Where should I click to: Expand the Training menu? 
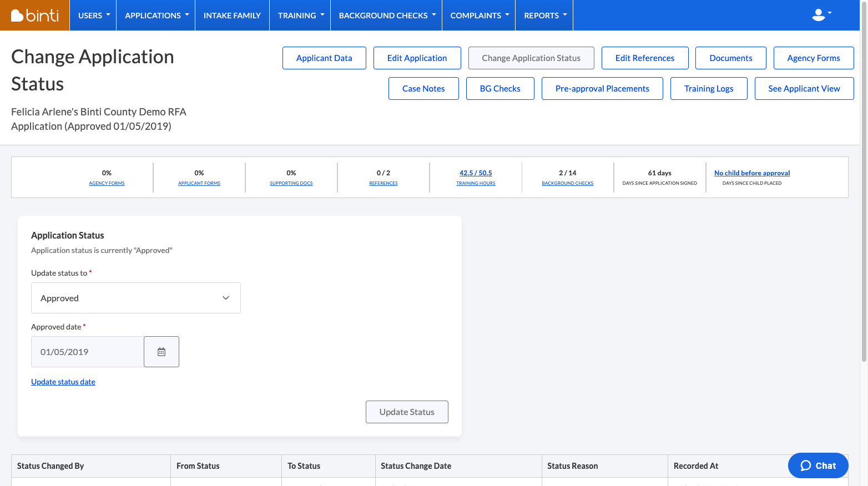(x=301, y=16)
